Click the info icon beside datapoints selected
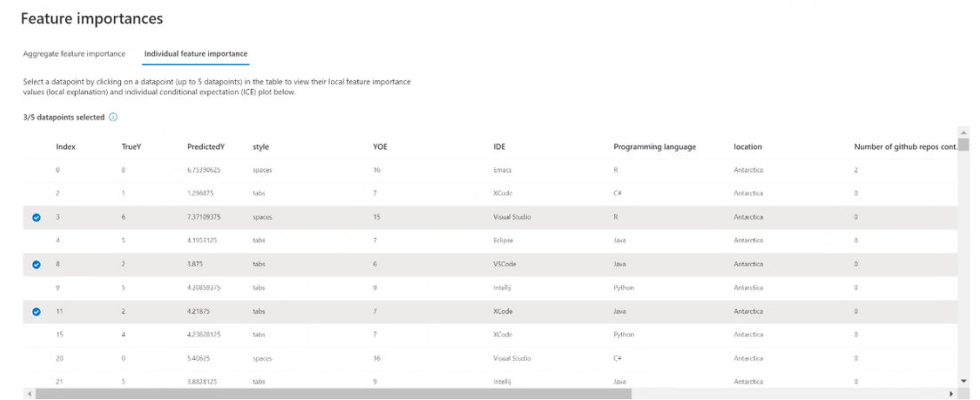Image resolution: width=980 pixels, height=400 pixels. 114,117
